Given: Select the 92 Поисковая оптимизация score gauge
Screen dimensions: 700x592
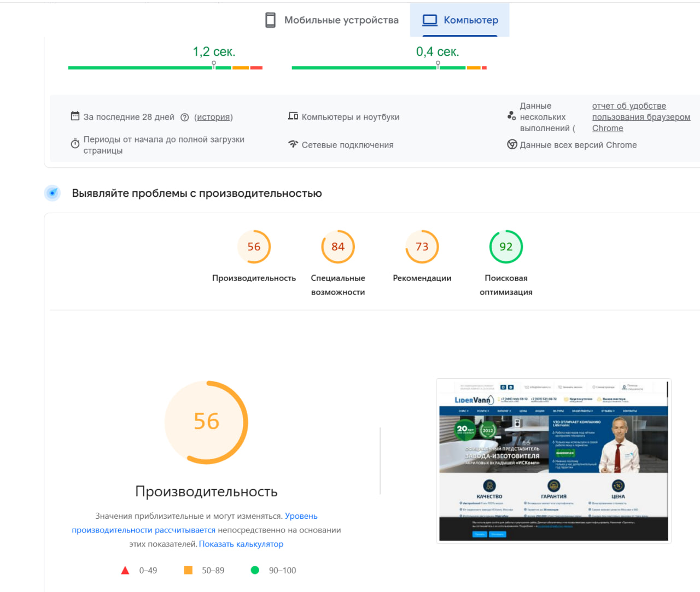Looking at the screenshot, I should click(x=506, y=247).
